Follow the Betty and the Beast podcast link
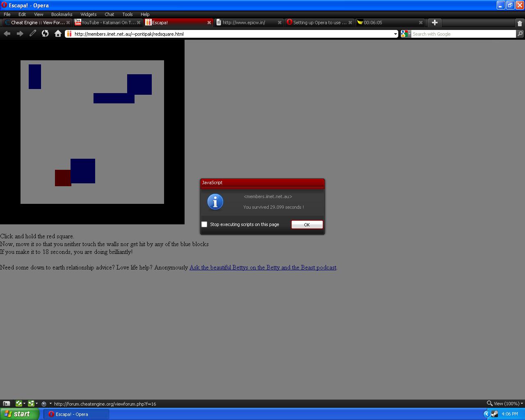This screenshot has width=525, height=420. click(x=262, y=267)
